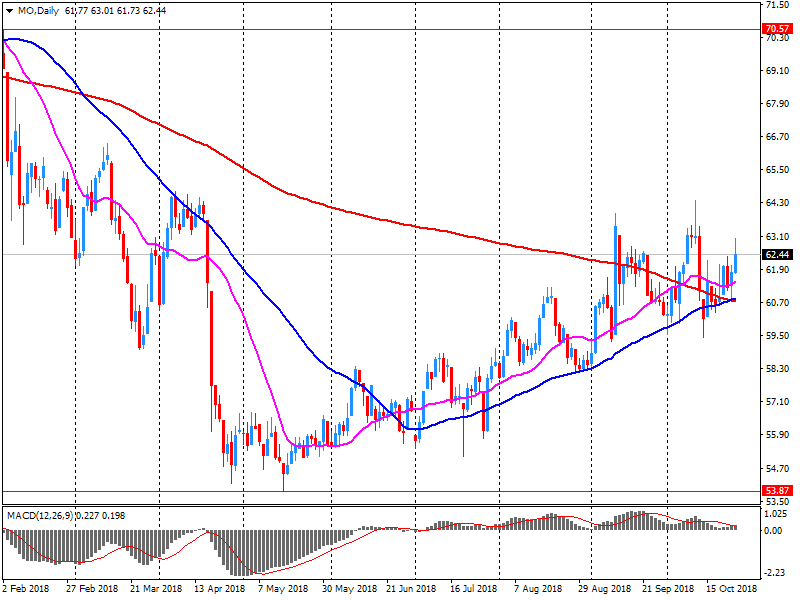
Task: Select the MACD scale value 1.025
Action: point(775,514)
